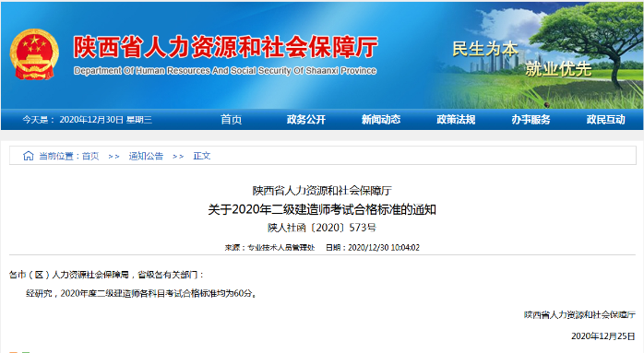Open the 政民互动 navigation menu item
Viewport: 644px width, 353px height.
(x=606, y=120)
